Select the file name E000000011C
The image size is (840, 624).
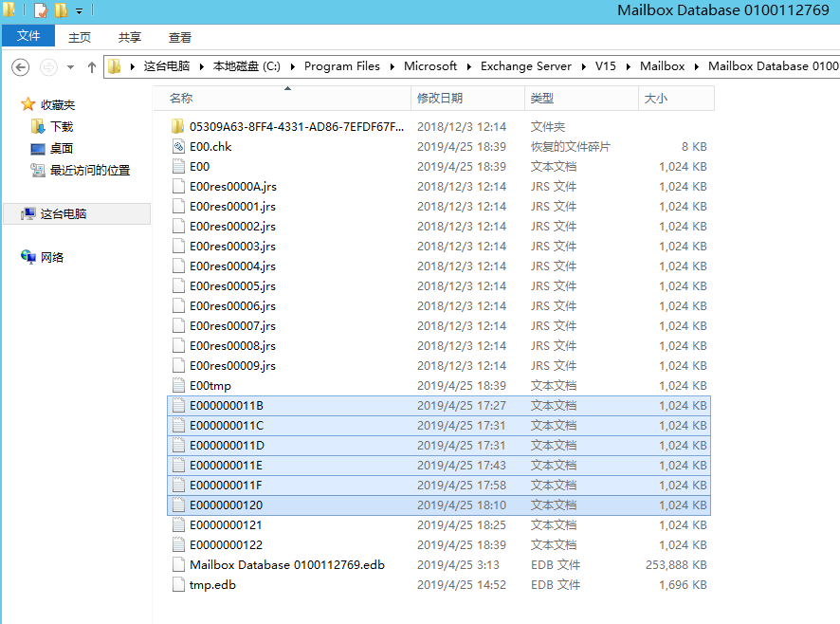click(227, 425)
